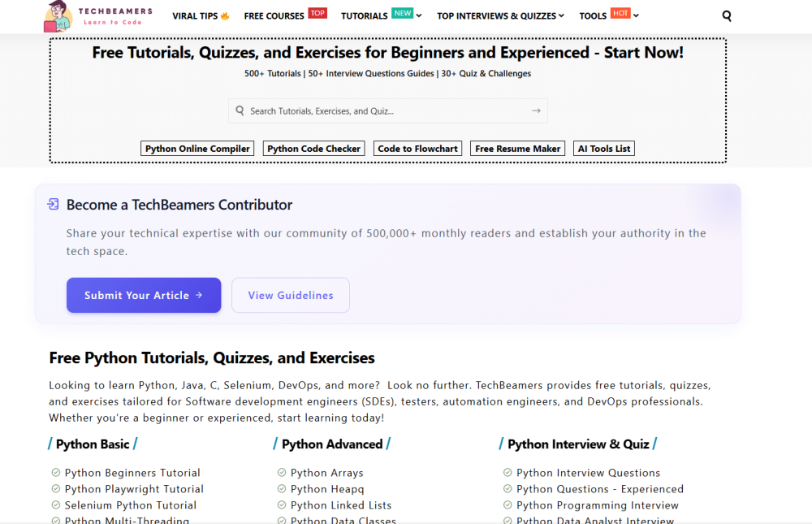Click check icon beside Python Beginners Tutorial

click(56, 473)
